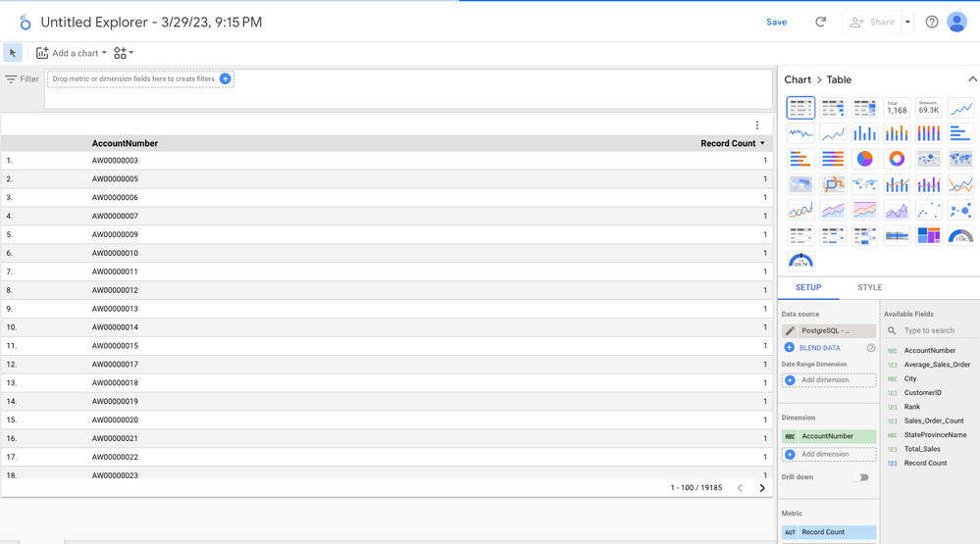Select the pie chart type icon
Screen dimensions: 980x544
point(864,159)
